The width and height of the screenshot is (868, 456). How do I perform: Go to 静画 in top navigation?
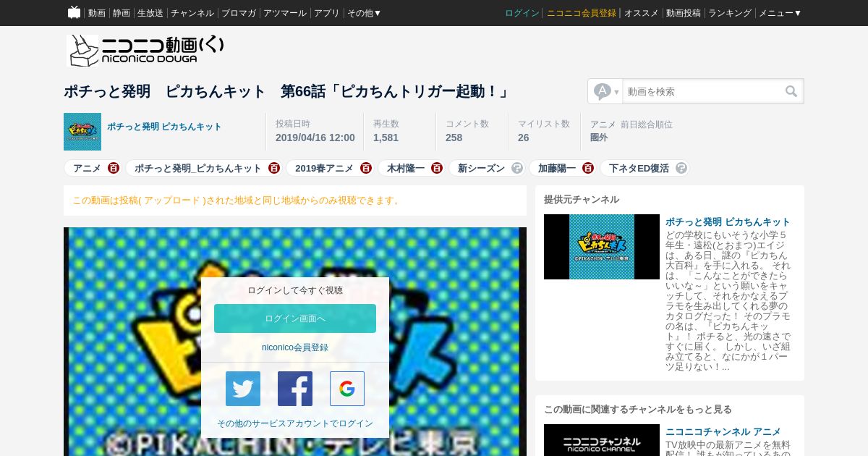[x=122, y=13]
